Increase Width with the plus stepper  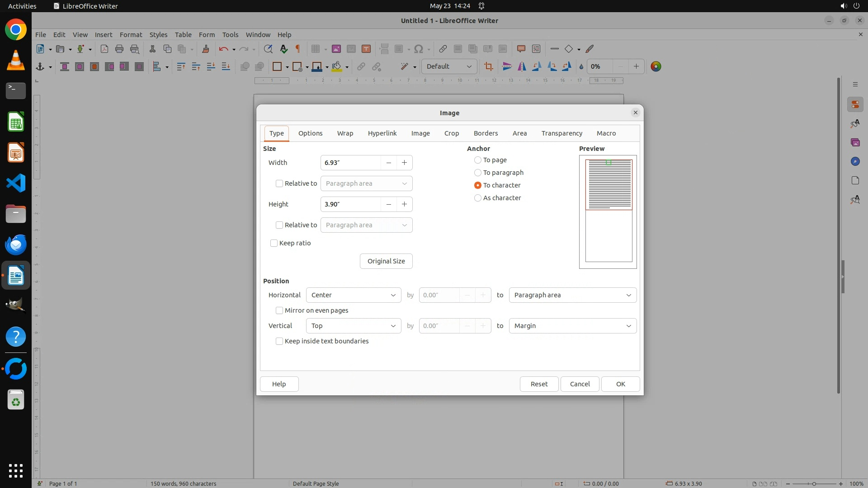[404, 163]
